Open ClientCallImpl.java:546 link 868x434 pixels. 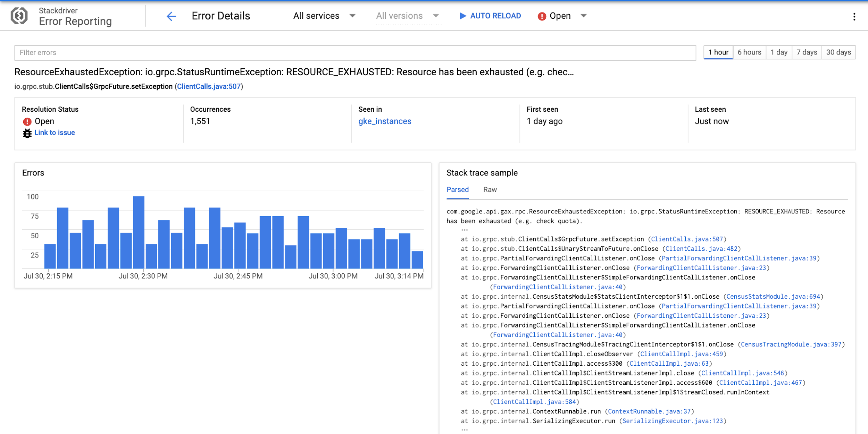coord(743,373)
